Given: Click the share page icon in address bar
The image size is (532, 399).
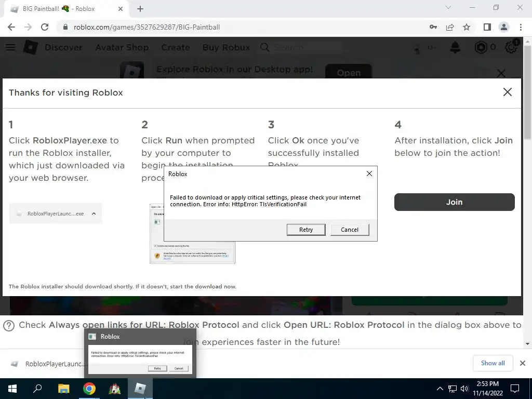Looking at the screenshot, I should point(450,27).
